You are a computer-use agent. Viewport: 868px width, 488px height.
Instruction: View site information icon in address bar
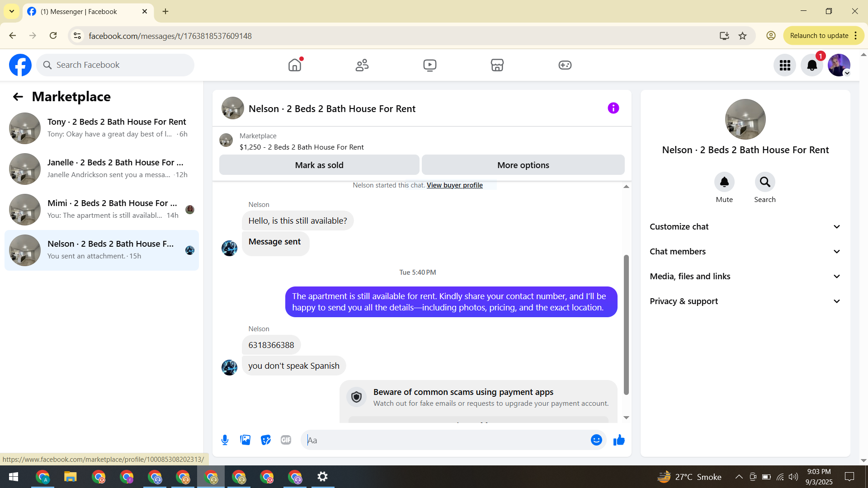tap(77, 36)
